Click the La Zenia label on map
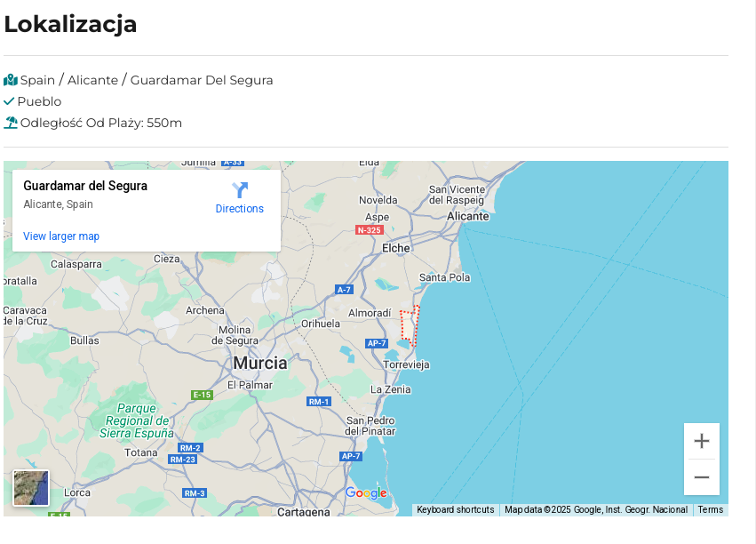The image size is (756, 544). [x=391, y=389]
